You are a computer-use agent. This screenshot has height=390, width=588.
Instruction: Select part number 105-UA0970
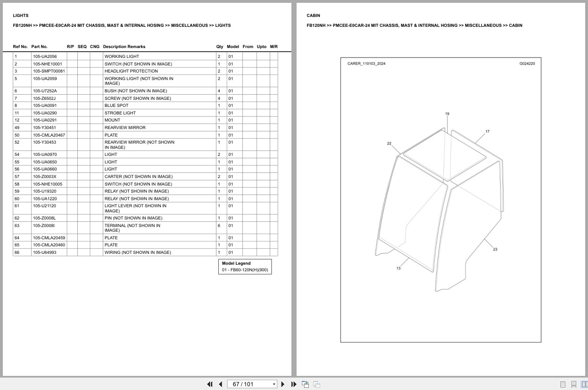click(x=45, y=154)
